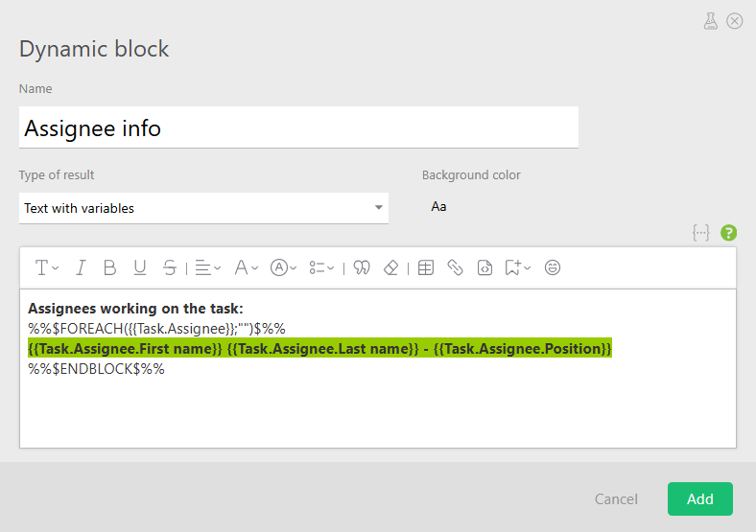
Task: Open the text style T dropdown
Action: point(47,268)
